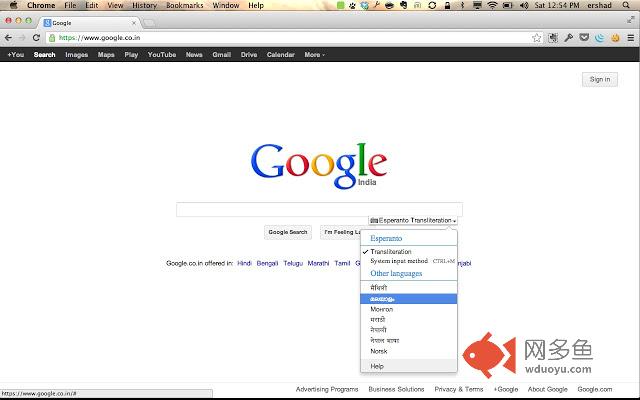Go to Images in Google bar
This screenshot has height=400, width=640.
(x=76, y=55)
